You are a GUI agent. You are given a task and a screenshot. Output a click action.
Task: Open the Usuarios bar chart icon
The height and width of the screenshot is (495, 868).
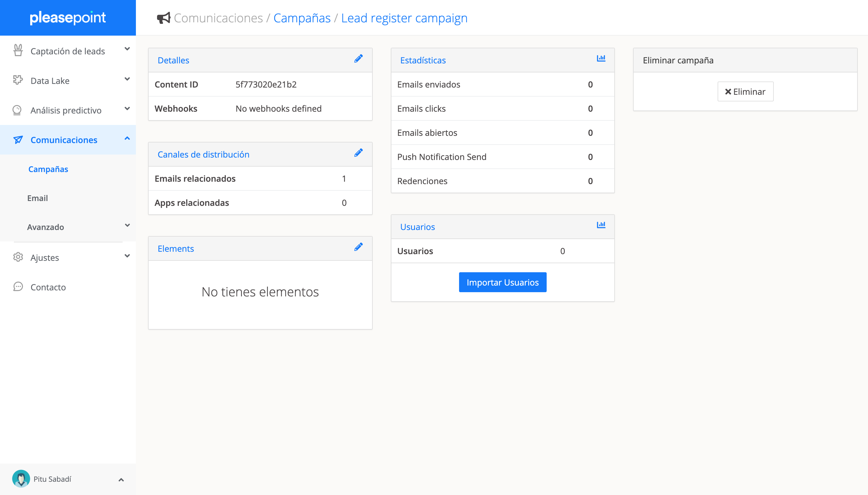click(601, 225)
